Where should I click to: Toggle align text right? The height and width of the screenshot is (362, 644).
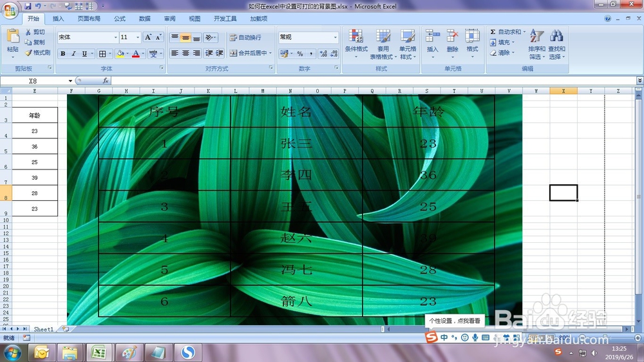pyautogui.click(x=196, y=53)
